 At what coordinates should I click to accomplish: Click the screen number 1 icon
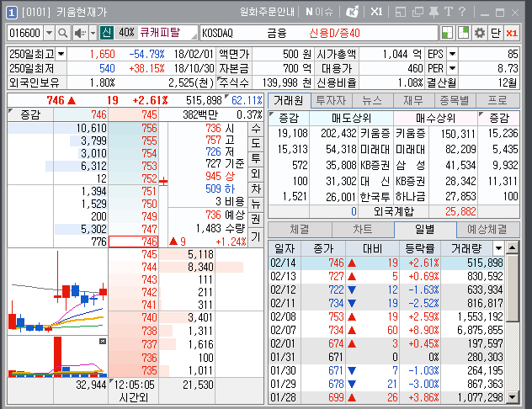[12, 13]
